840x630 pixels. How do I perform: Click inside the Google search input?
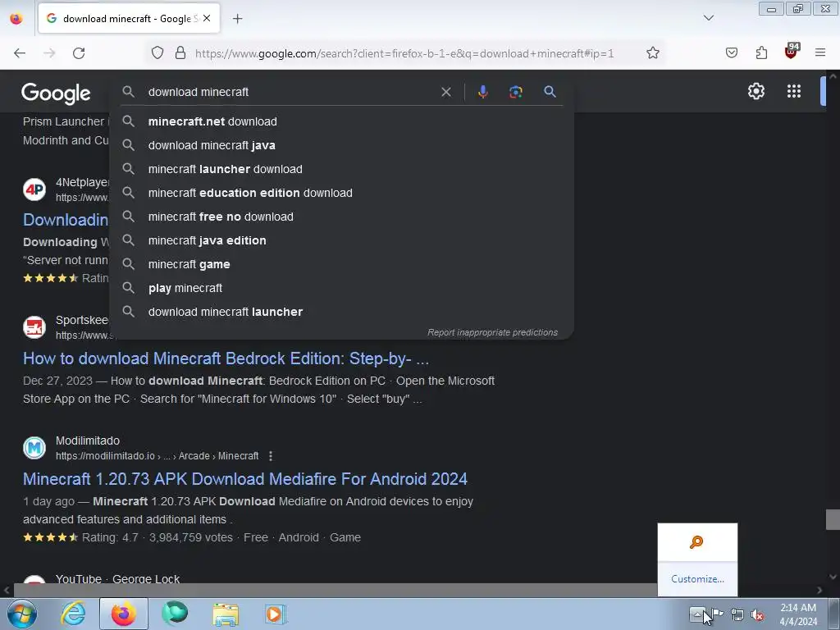(290, 92)
